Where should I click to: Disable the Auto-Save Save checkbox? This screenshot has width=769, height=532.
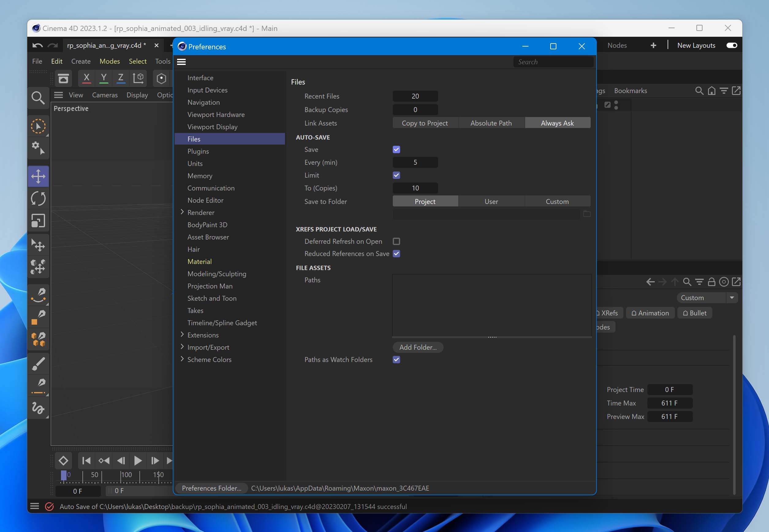[x=396, y=149]
